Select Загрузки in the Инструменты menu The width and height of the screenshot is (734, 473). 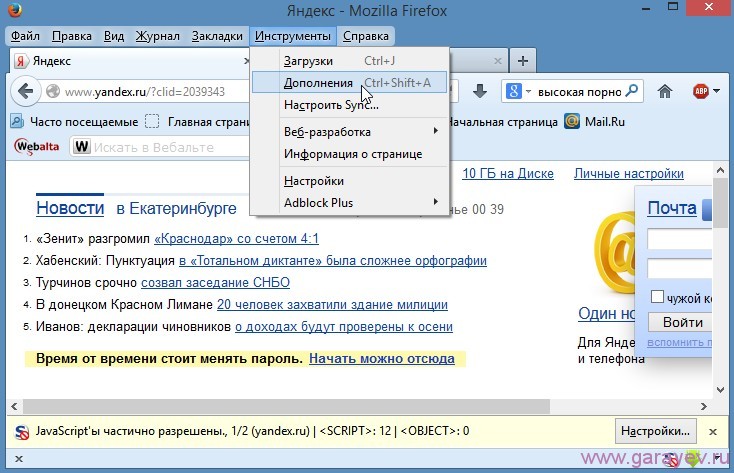(x=349, y=61)
